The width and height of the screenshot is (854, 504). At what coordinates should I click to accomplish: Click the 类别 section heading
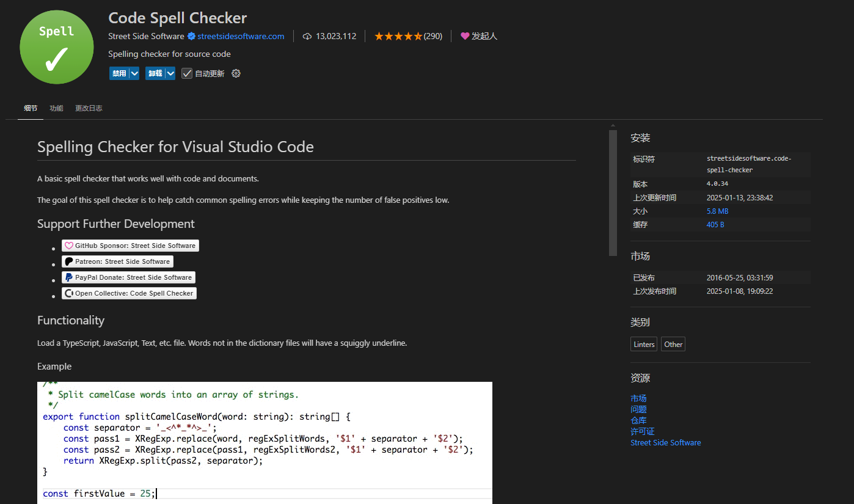point(640,322)
